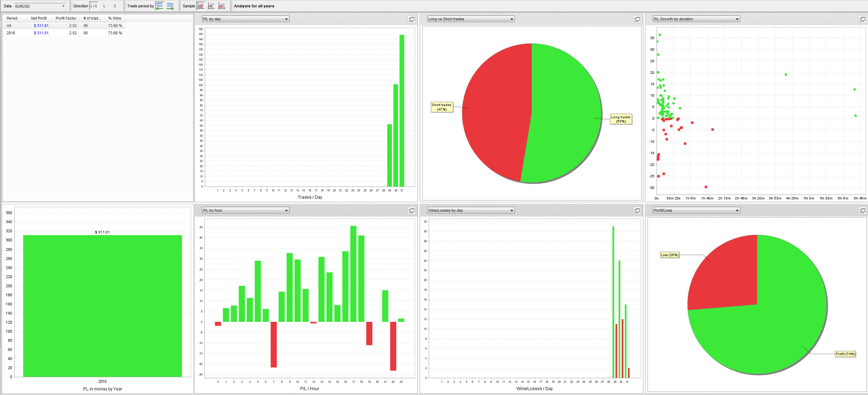The height and width of the screenshot is (395, 868).
Task: Maximize the P/L by hour panel
Action: tap(412, 211)
